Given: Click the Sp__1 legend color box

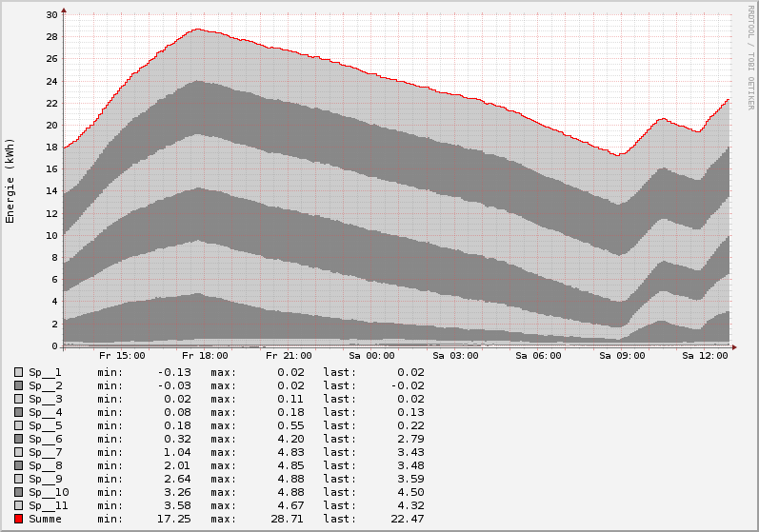Looking at the screenshot, I should coord(18,372).
